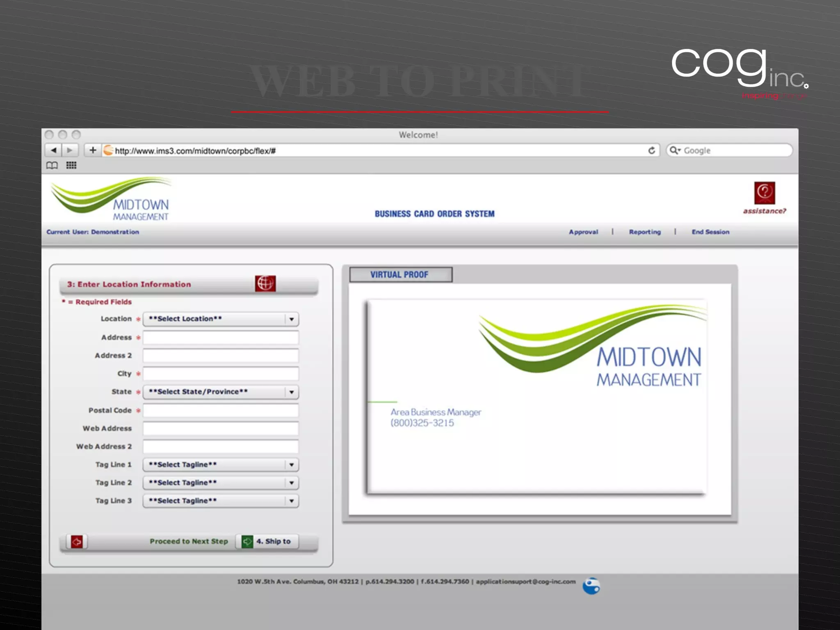
Task: Click the blue globe icon in footer
Action: point(591,586)
